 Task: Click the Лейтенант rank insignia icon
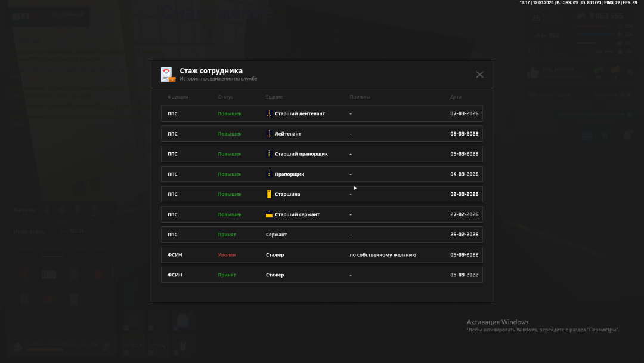269,134
